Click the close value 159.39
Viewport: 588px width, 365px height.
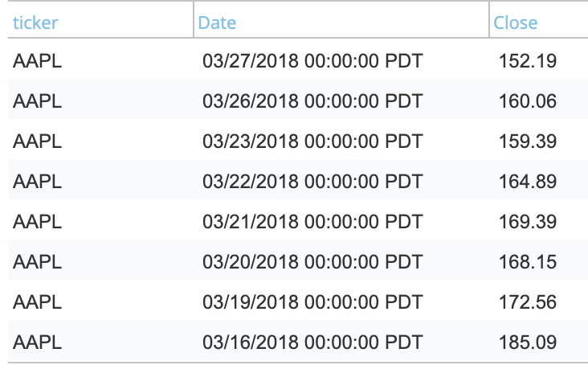tap(527, 141)
